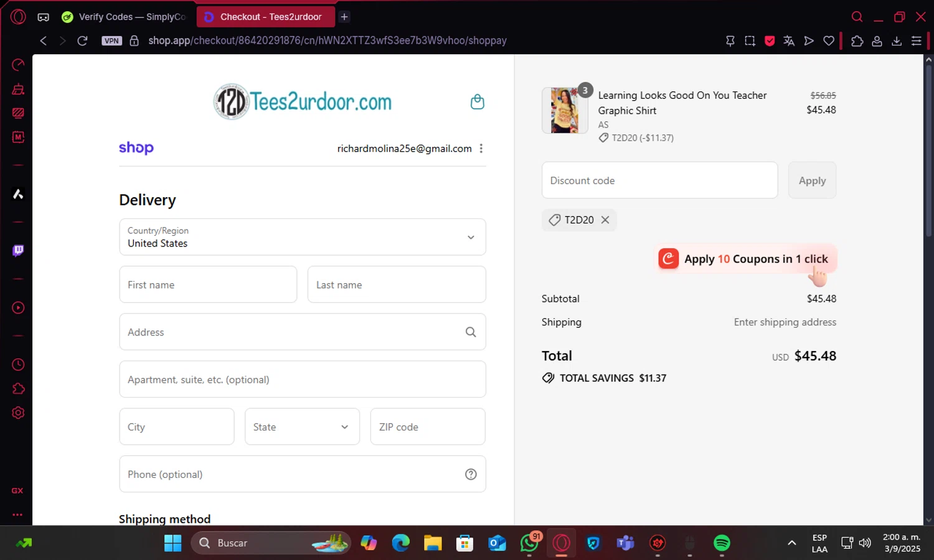Toggle the VPN badge
934x560 pixels.
coord(111,40)
